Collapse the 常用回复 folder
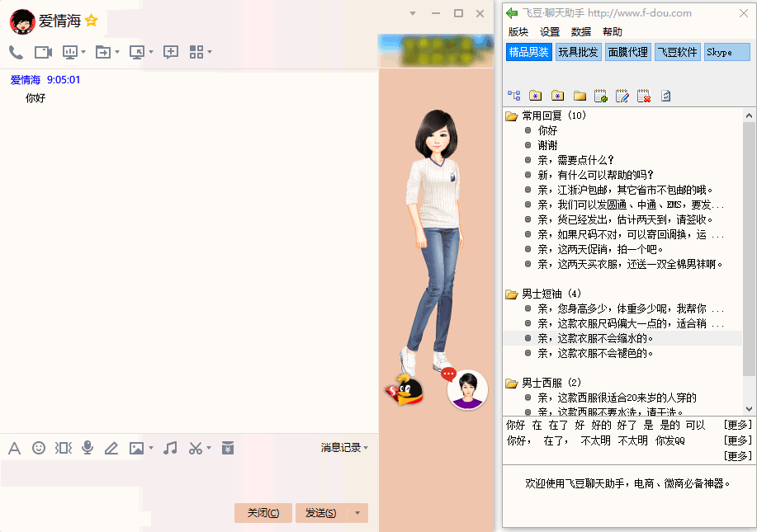This screenshot has height=532, width=757. [x=512, y=116]
